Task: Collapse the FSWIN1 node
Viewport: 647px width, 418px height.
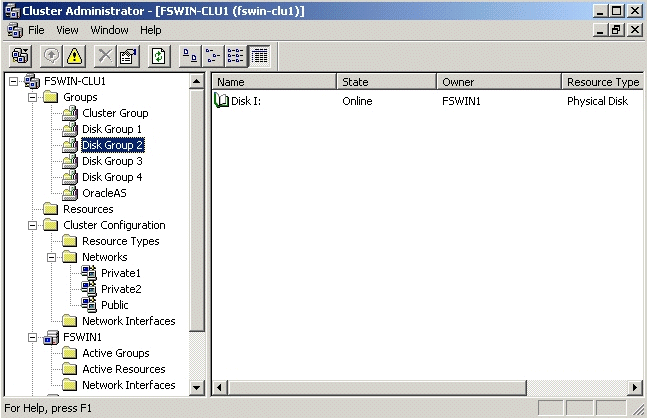Action: coord(32,338)
